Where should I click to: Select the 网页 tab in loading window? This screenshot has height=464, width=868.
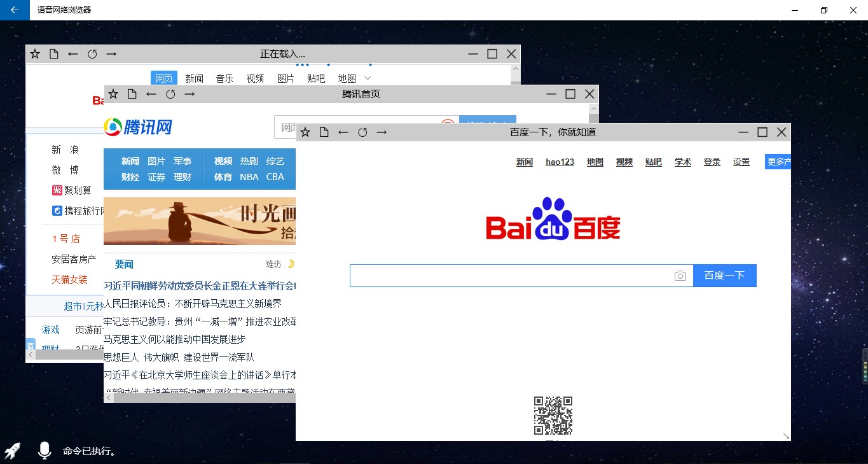click(x=164, y=78)
